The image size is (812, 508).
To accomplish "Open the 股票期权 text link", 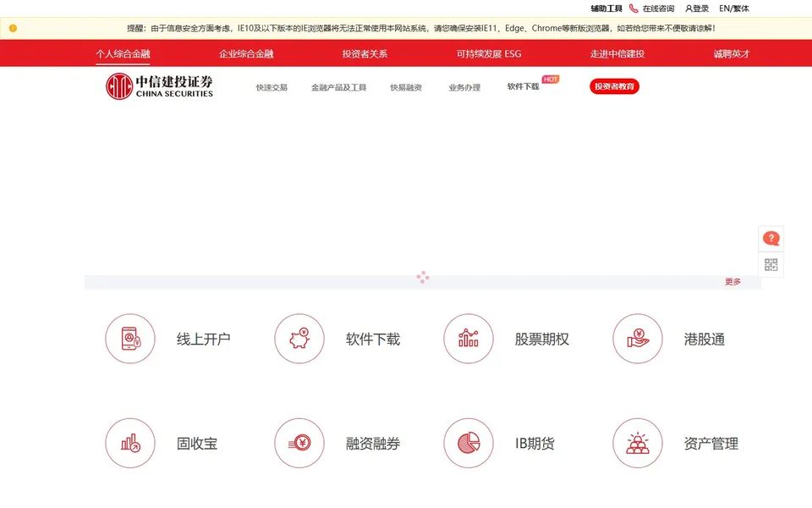I will 541,339.
